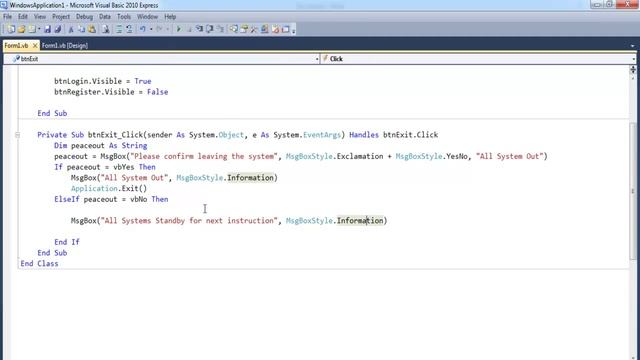640x360 pixels.
Task: Click 'All Systems Standby for next instruction' string
Action: (x=189, y=220)
